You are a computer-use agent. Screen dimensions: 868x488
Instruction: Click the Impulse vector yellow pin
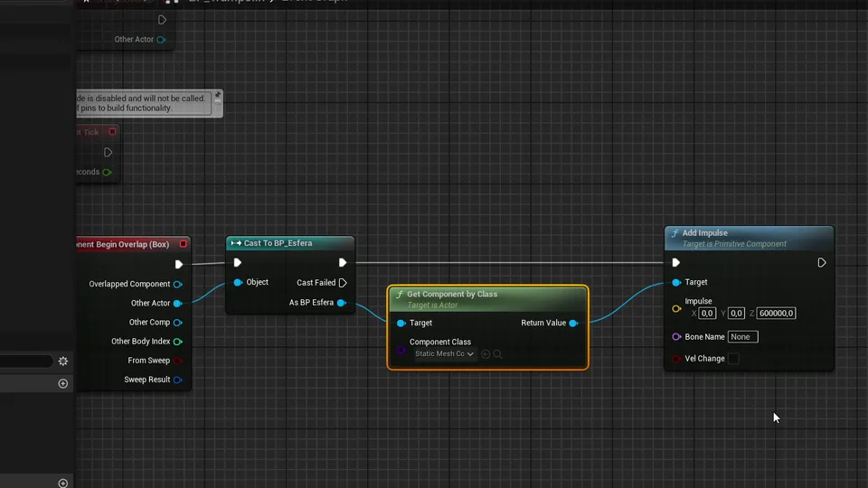[676, 309]
